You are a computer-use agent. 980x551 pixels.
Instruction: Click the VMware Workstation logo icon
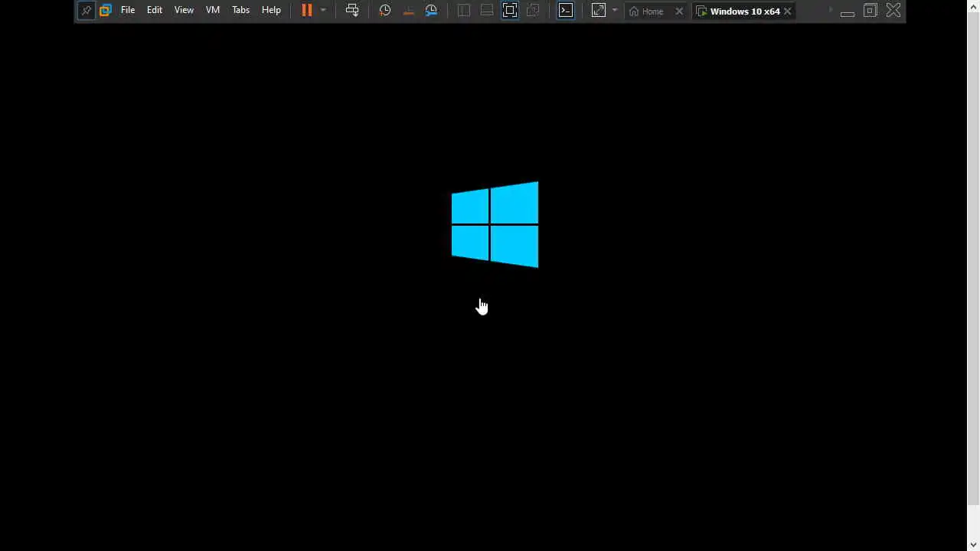tap(106, 11)
